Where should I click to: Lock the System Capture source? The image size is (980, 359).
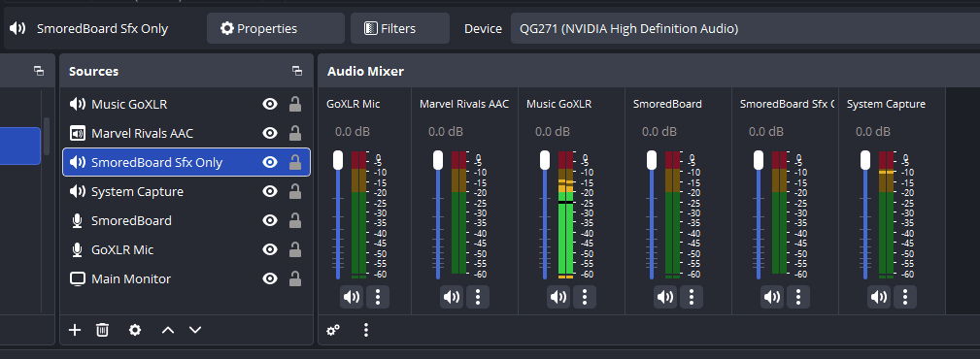(x=295, y=192)
